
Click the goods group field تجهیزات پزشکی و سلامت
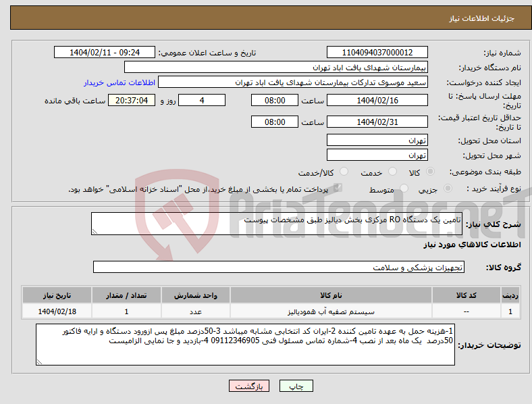click(279, 267)
